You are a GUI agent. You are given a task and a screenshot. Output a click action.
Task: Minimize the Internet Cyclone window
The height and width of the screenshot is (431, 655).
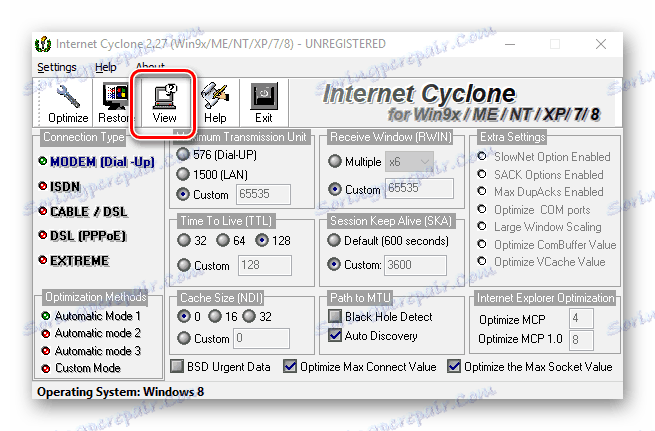pos(510,44)
